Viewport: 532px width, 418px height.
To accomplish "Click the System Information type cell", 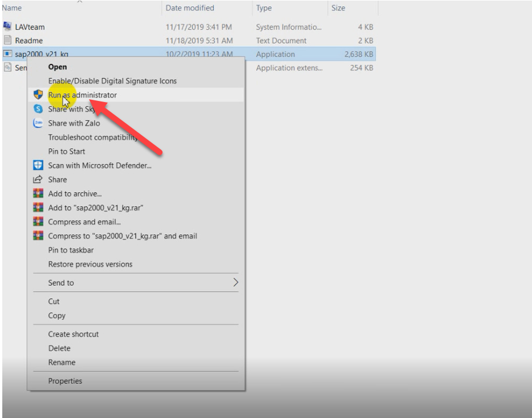I will pyautogui.click(x=289, y=27).
